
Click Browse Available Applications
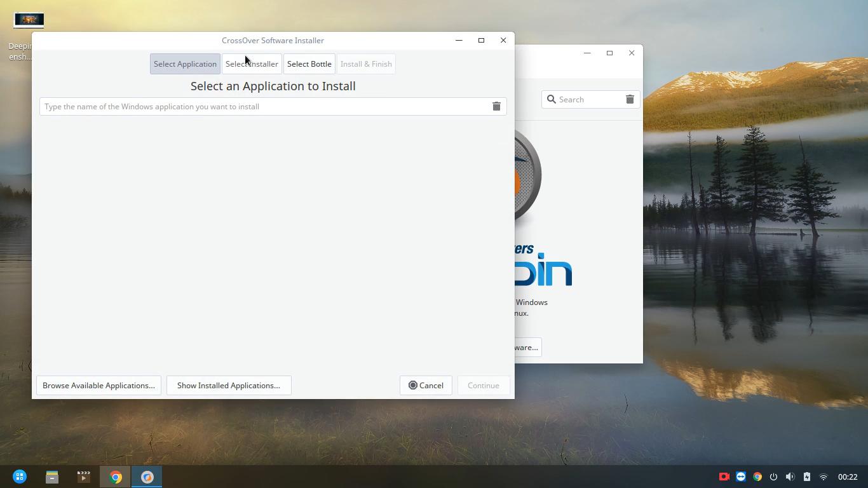point(98,385)
